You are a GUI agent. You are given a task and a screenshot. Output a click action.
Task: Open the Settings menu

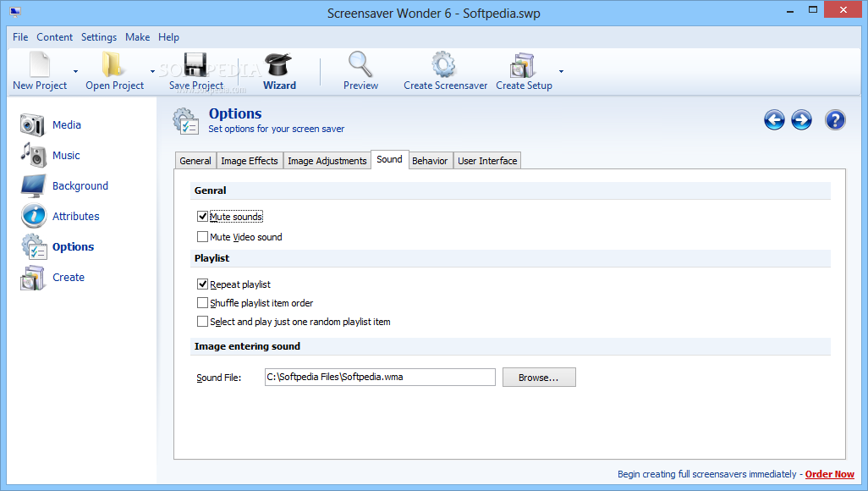pyautogui.click(x=98, y=37)
